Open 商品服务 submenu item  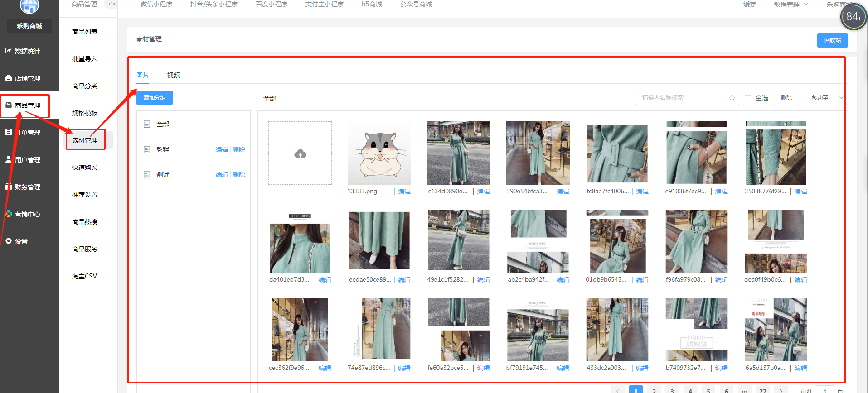coord(85,249)
